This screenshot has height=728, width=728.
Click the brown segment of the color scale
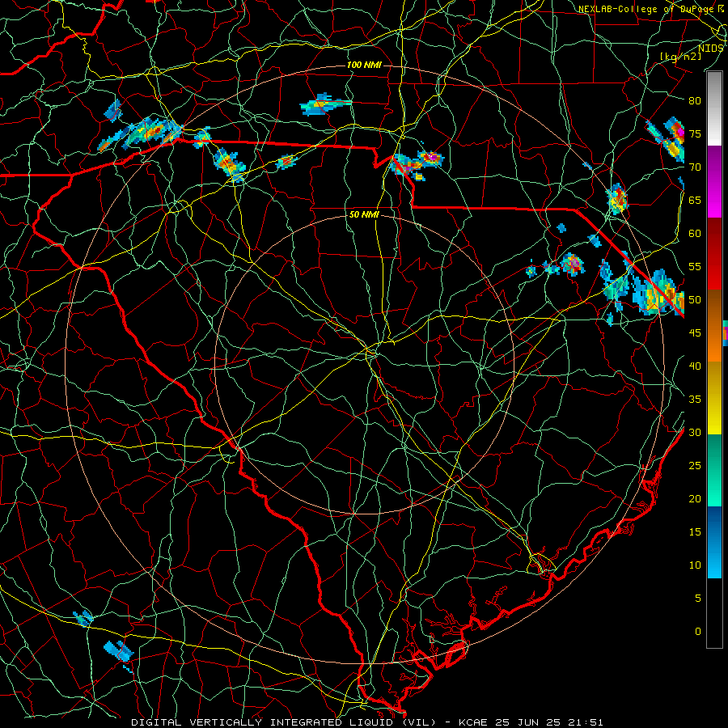pos(714,308)
